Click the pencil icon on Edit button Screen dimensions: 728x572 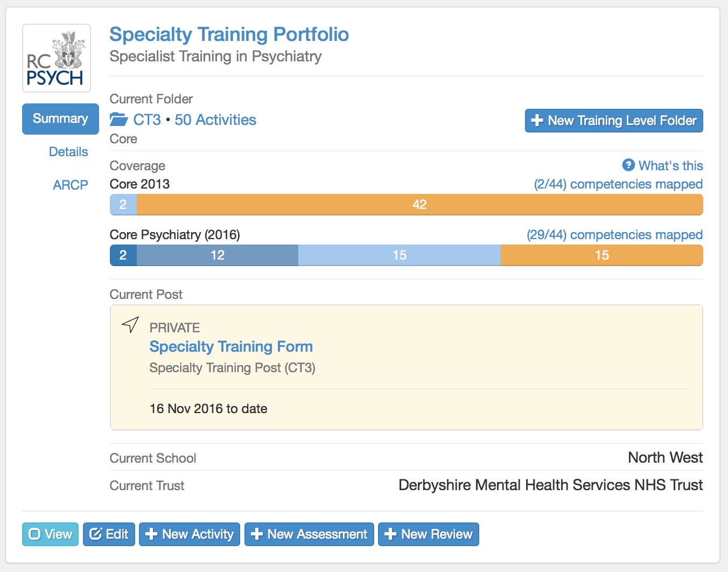point(96,534)
